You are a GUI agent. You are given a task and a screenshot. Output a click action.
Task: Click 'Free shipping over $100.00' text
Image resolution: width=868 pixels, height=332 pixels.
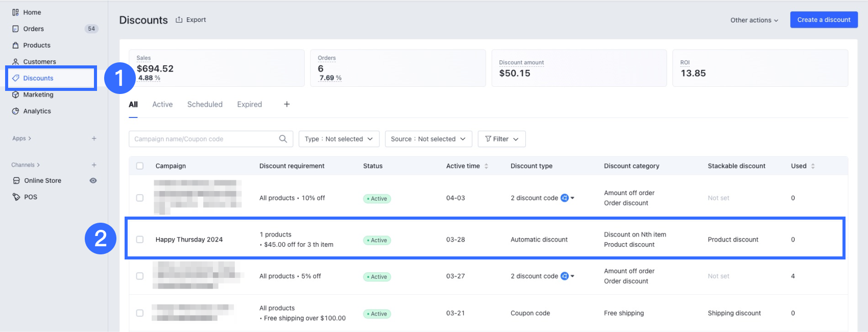[305, 318]
